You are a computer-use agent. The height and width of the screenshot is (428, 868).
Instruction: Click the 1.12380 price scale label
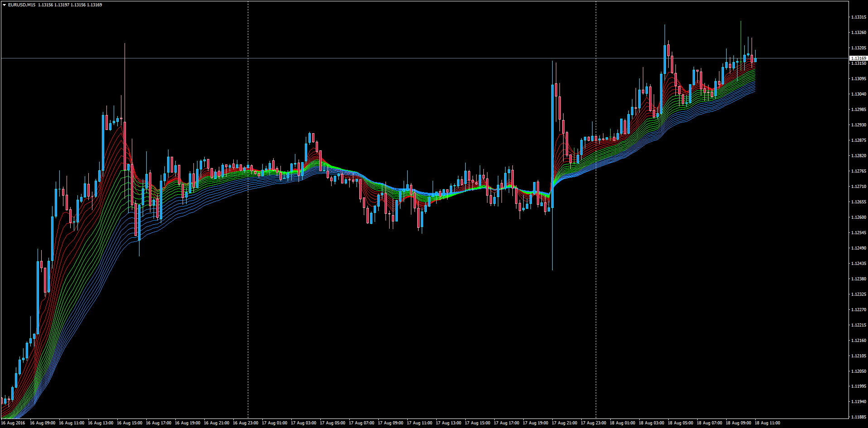(859, 279)
